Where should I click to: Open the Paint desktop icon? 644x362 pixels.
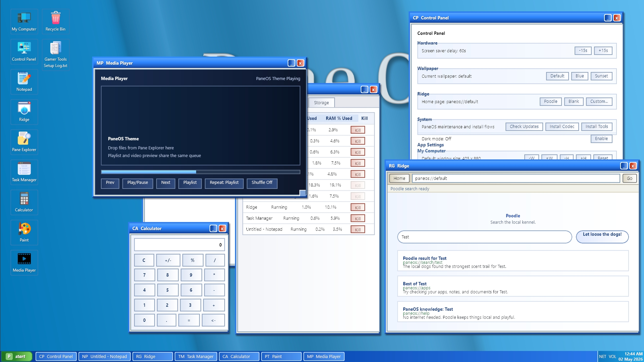(x=24, y=233)
